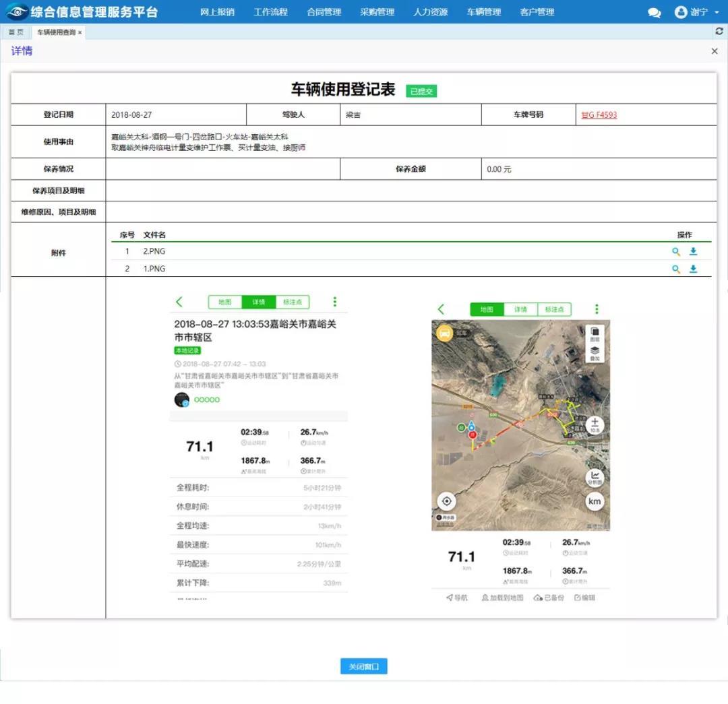The image size is (728, 704).
Task: Download the 2.PNG attachment
Action: pos(693,252)
